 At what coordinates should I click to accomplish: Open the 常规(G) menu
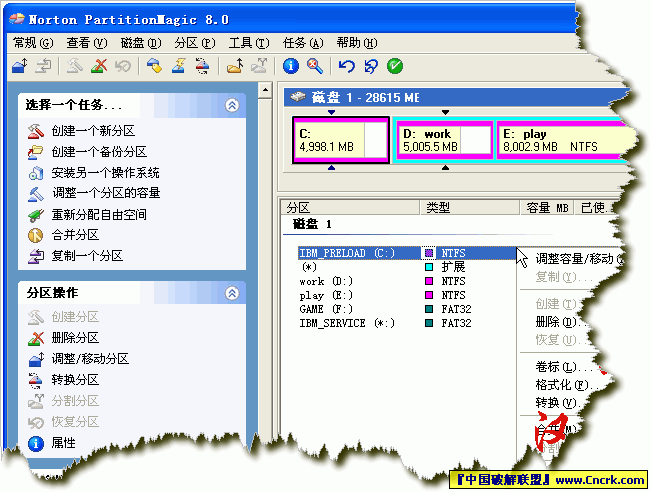(x=33, y=43)
